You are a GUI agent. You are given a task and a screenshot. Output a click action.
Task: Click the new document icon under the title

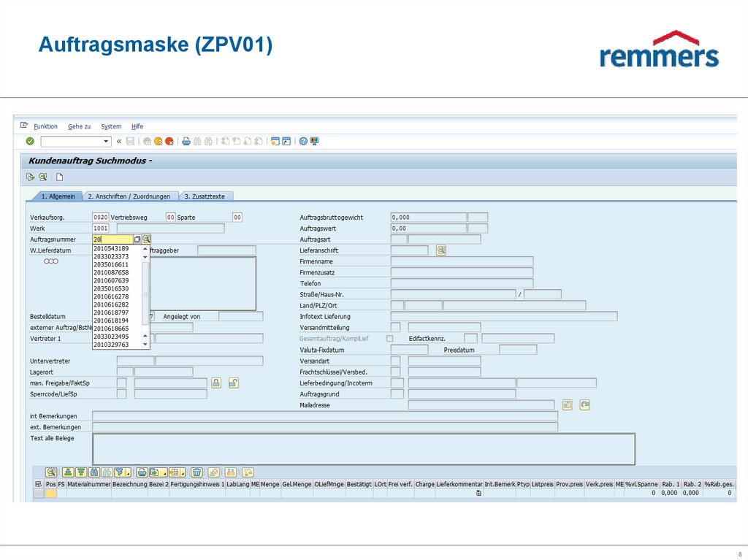(60, 177)
